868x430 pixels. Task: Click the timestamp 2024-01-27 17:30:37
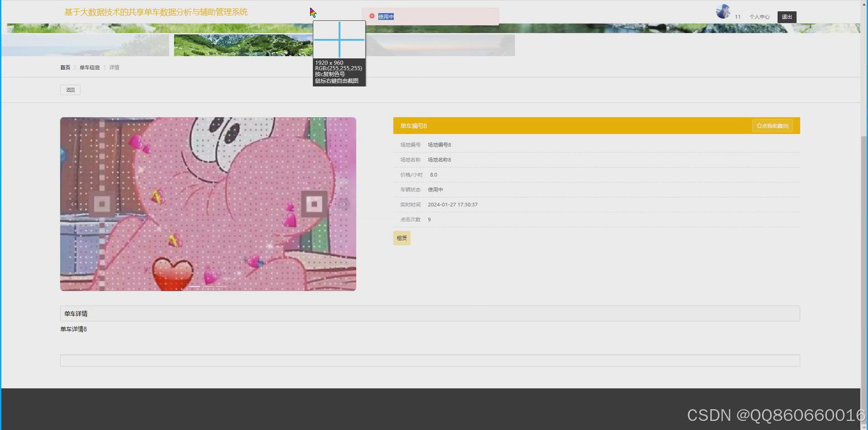[453, 205]
